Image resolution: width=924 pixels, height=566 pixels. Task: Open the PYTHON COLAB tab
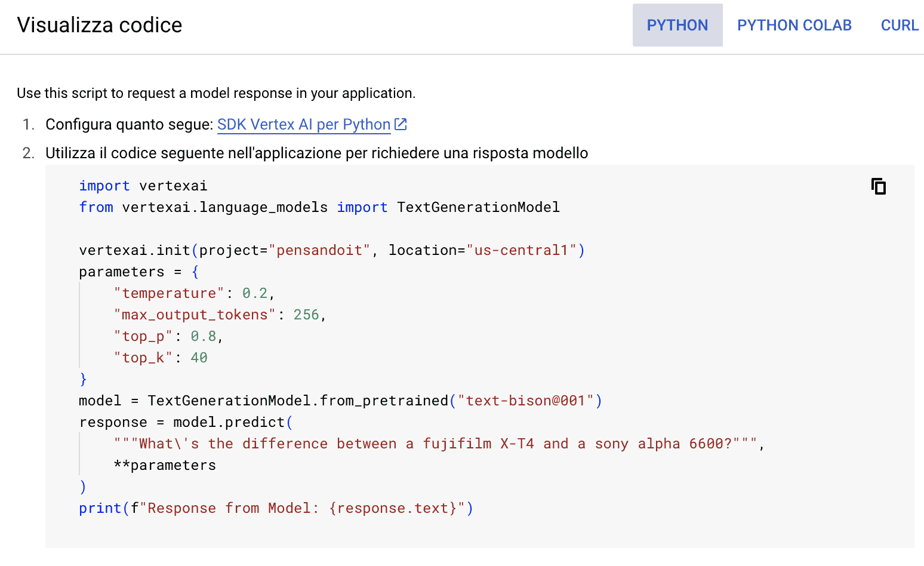tap(794, 25)
